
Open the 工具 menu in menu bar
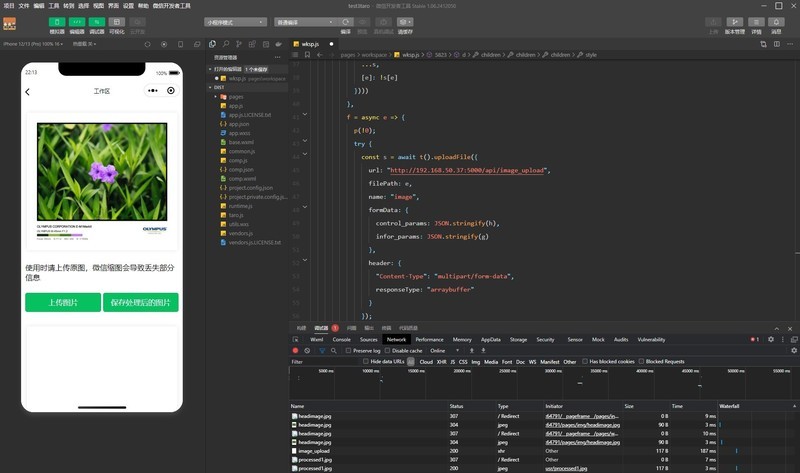54,5
